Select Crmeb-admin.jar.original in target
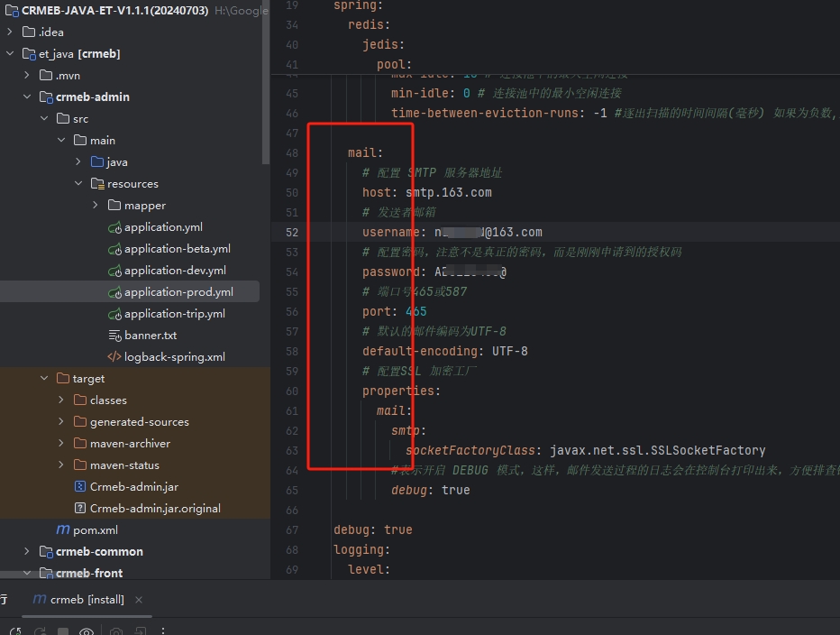Image resolution: width=840 pixels, height=635 pixels. click(155, 509)
